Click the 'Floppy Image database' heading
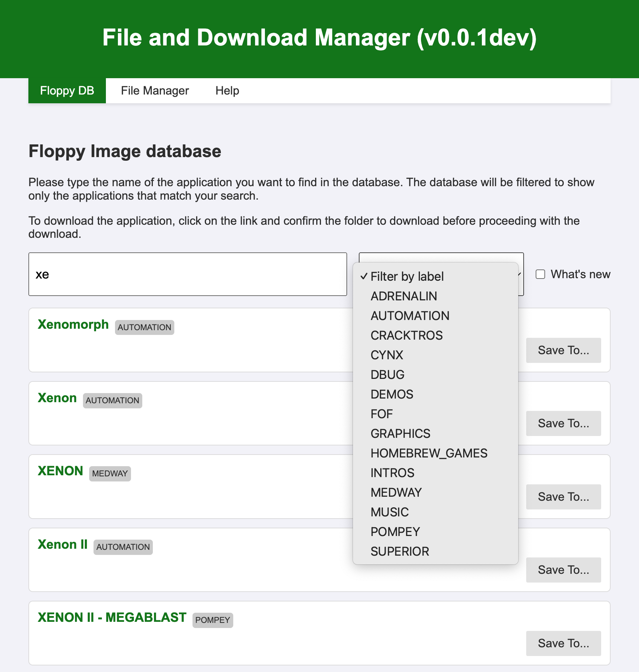This screenshot has width=639, height=672. [125, 151]
